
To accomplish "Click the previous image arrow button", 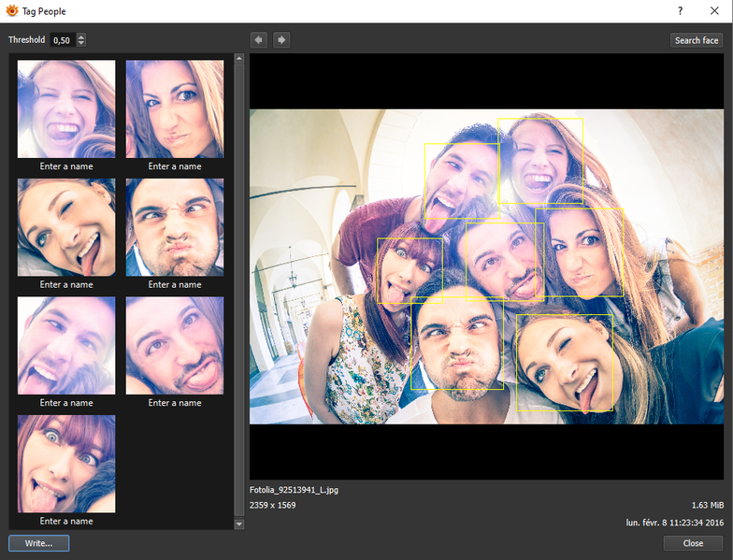I will pyautogui.click(x=259, y=39).
